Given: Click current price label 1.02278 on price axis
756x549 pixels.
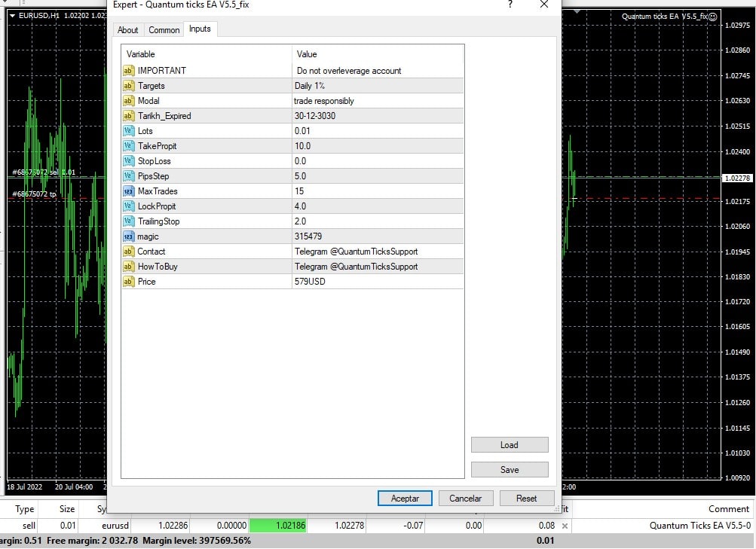Looking at the screenshot, I should [x=737, y=178].
